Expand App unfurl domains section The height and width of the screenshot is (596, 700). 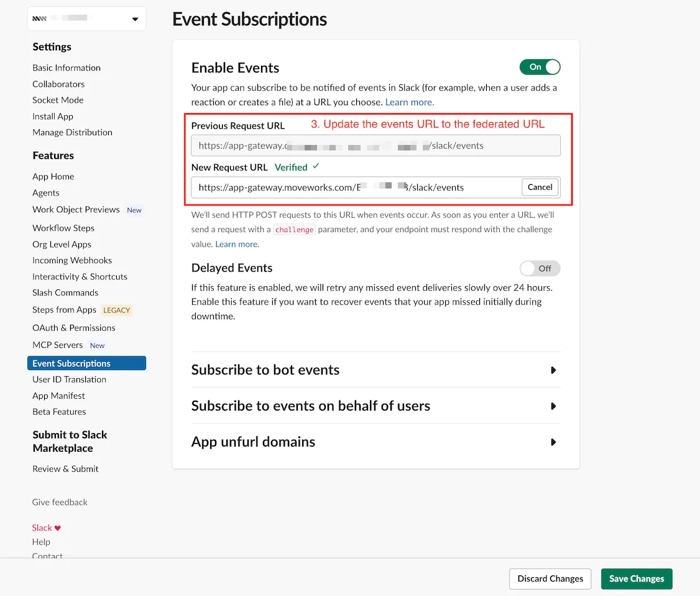(375, 442)
